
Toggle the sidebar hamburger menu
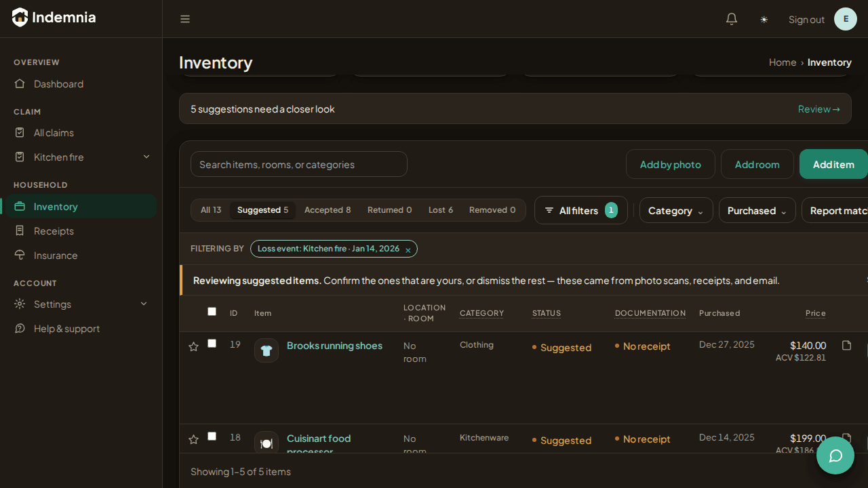point(185,19)
